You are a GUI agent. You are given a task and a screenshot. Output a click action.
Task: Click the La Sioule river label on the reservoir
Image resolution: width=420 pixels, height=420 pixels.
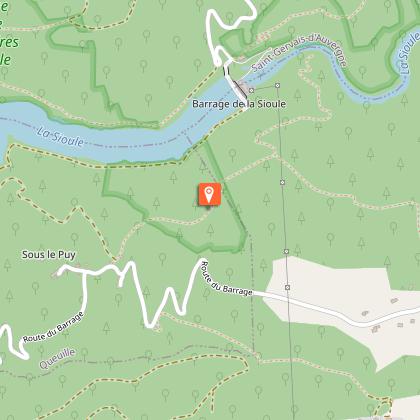[60, 137]
